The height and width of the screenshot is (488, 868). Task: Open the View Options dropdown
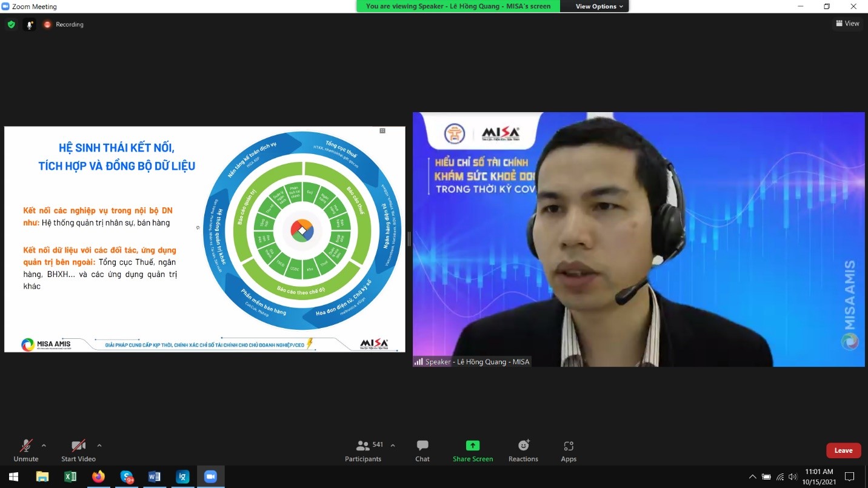pos(595,6)
